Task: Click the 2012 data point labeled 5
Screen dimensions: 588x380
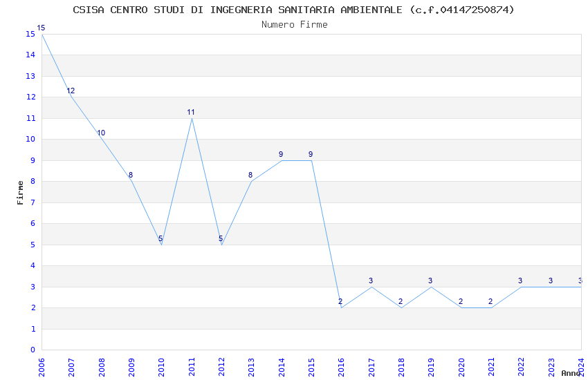Action: [x=221, y=245]
